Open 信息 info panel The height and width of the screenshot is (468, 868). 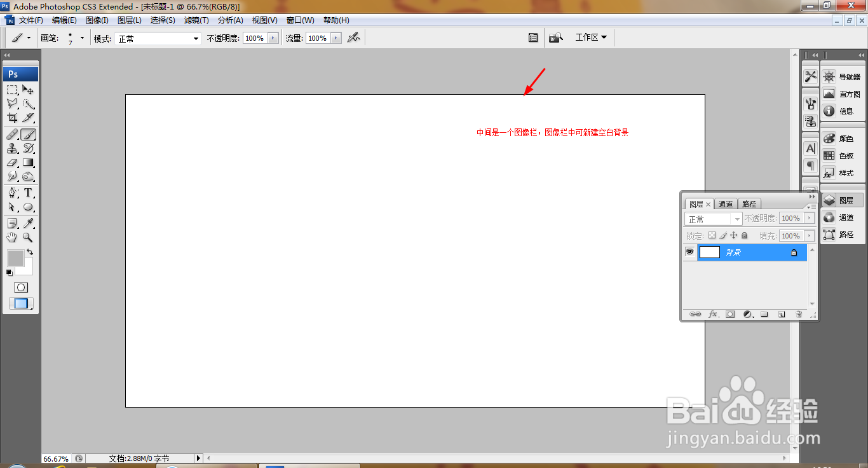click(843, 111)
